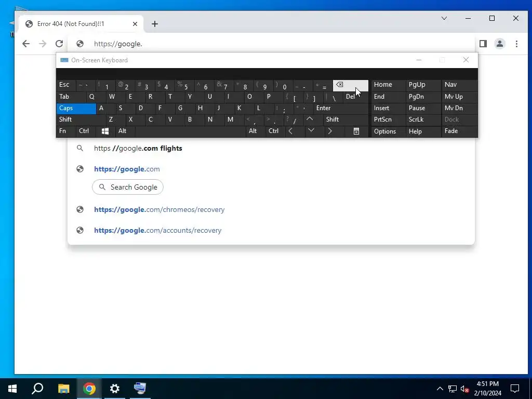The width and height of the screenshot is (532, 399).
Task: Click the Chrome back arrow
Action: pyautogui.click(x=26, y=44)
